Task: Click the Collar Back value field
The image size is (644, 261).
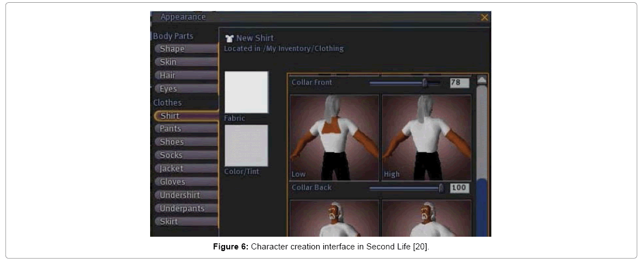Action: (x=459, y=188)
